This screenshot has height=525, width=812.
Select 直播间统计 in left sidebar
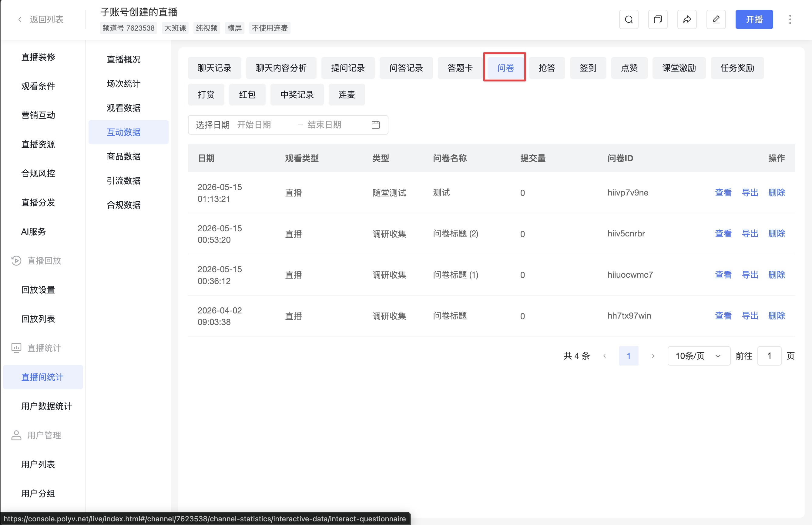click(x=43, y=377)
